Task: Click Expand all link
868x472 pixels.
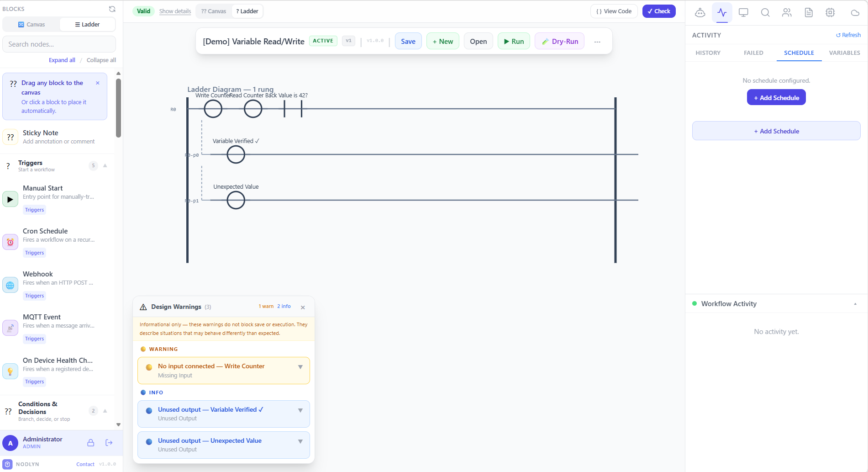Action: (x=62, y=60)
